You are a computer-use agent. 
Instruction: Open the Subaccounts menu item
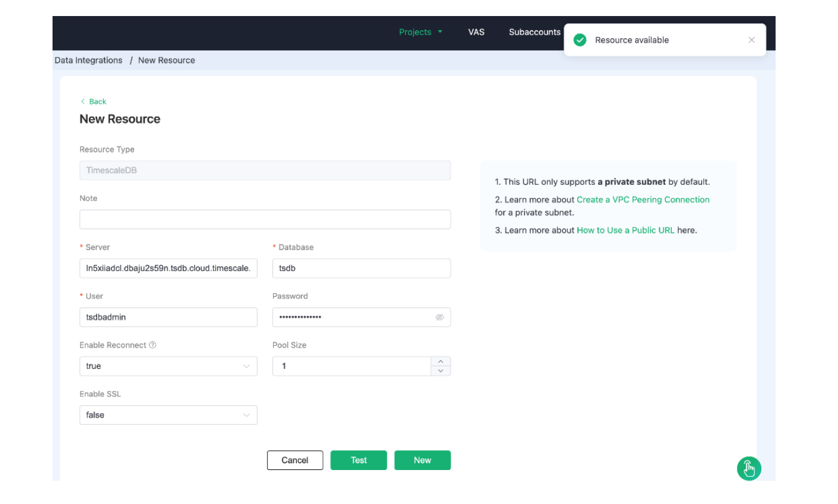click(534, 32)
